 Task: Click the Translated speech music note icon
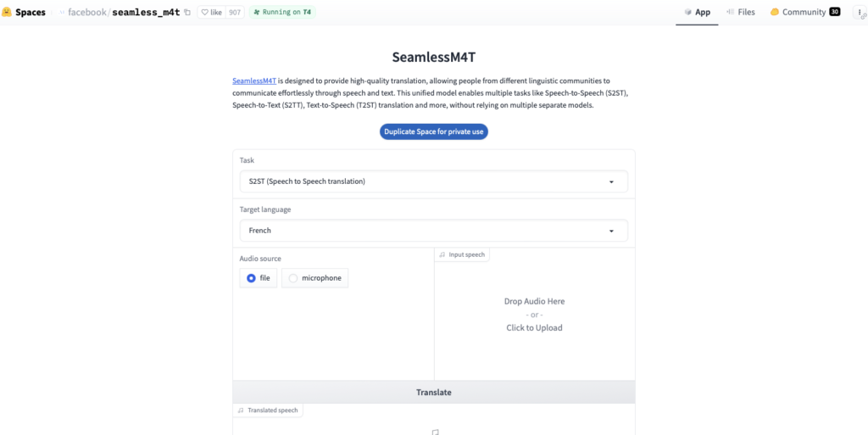240,410
